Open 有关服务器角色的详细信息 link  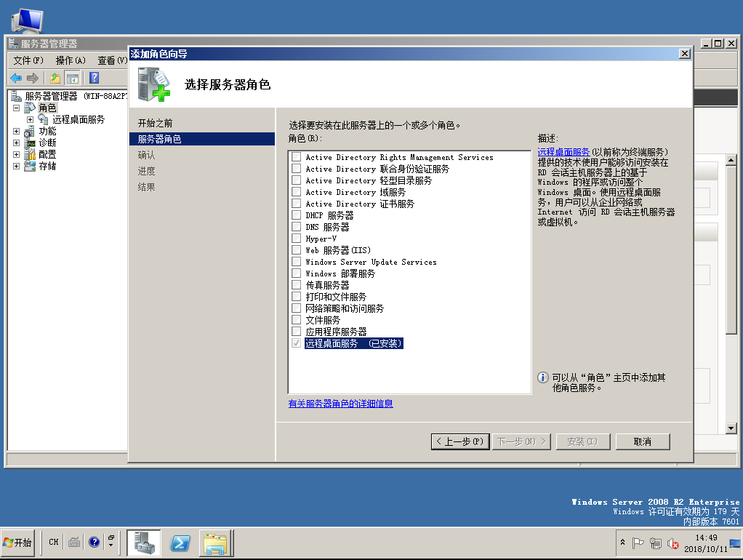coord(341,404)
